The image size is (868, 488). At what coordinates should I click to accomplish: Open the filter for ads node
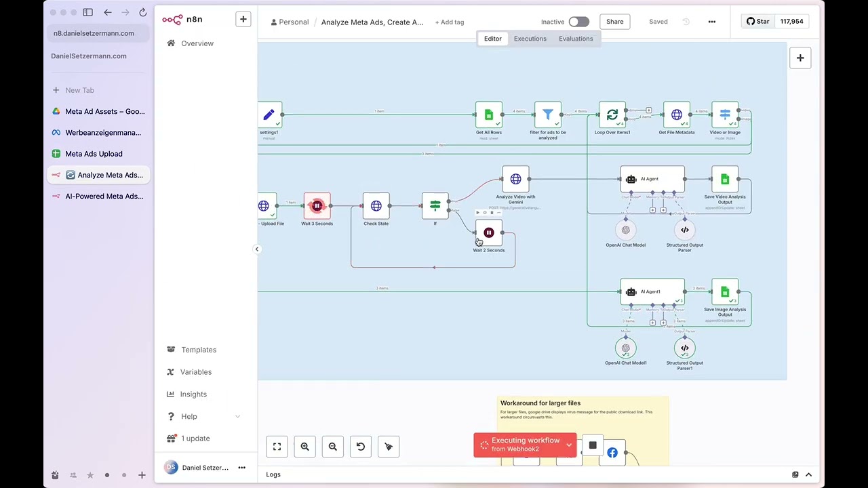pyautogui.click(x=547, y=115)
